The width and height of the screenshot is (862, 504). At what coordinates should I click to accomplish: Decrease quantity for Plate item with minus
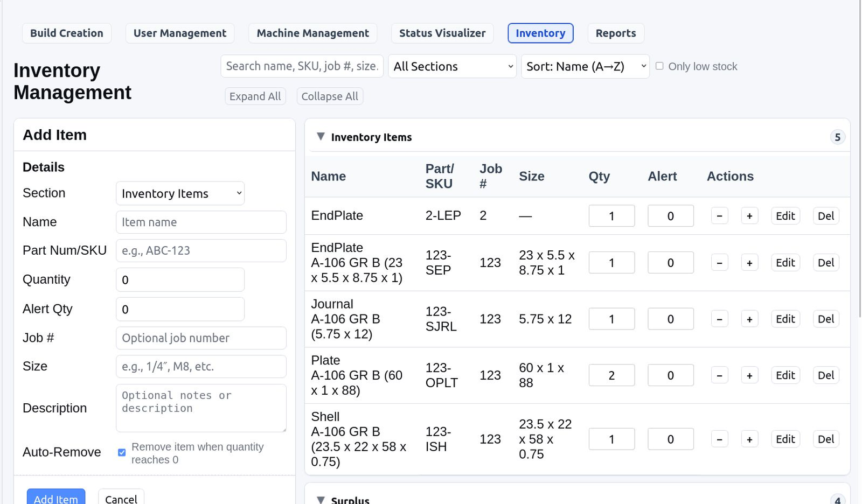[719, 375]
